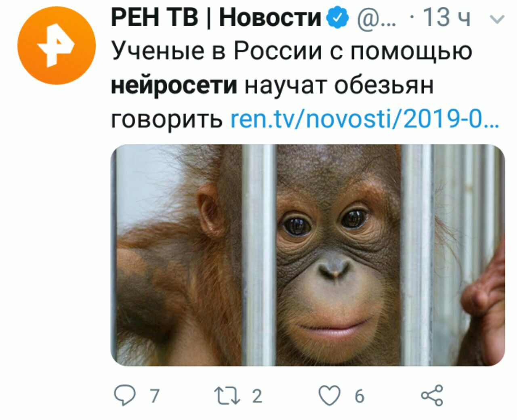Expand the tweet options chevron menu
The image size is (517, 420).
pos(499,19)
